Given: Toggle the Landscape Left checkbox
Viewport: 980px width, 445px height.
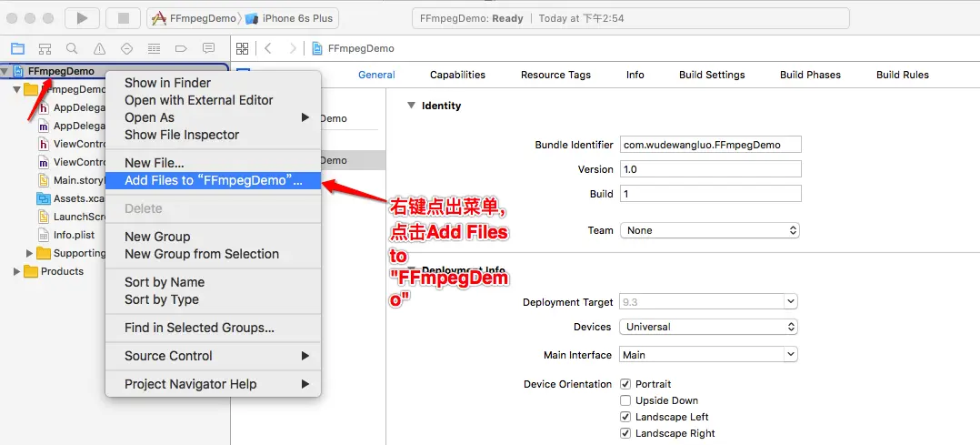Looking at the screenshot, I should pyautogui.click(x=625, y=417).
